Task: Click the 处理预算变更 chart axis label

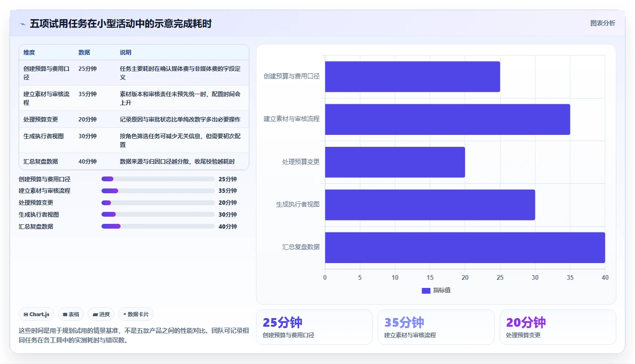Action: click(x=301, y=162)
